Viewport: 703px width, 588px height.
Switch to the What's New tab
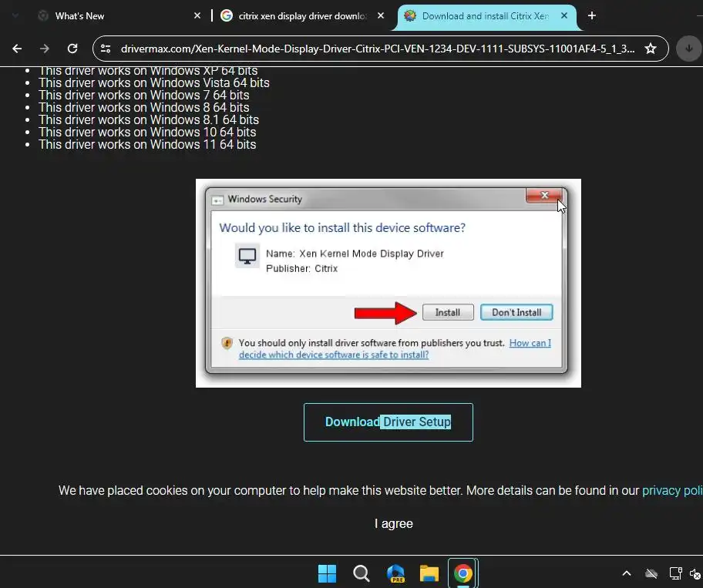tap(119, 15)
